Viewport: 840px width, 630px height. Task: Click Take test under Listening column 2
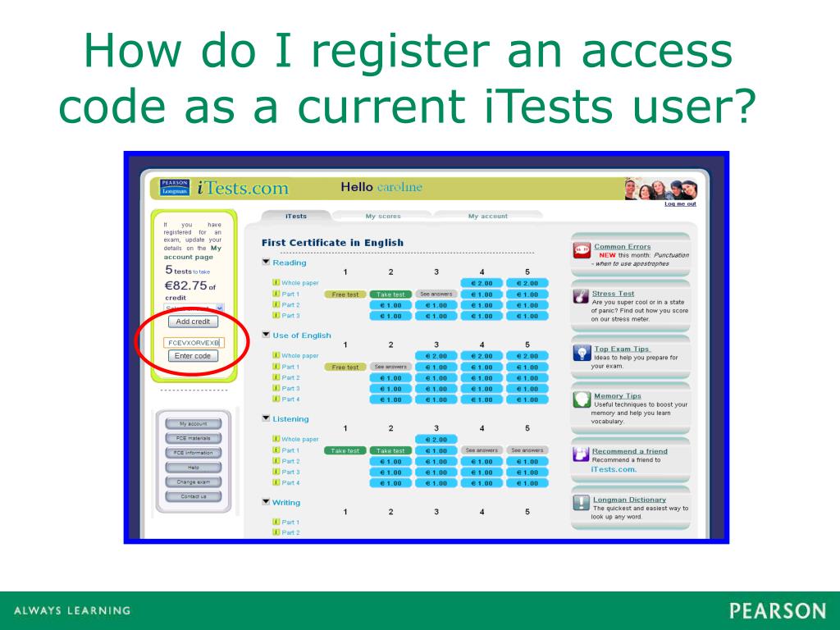[390, 450]
